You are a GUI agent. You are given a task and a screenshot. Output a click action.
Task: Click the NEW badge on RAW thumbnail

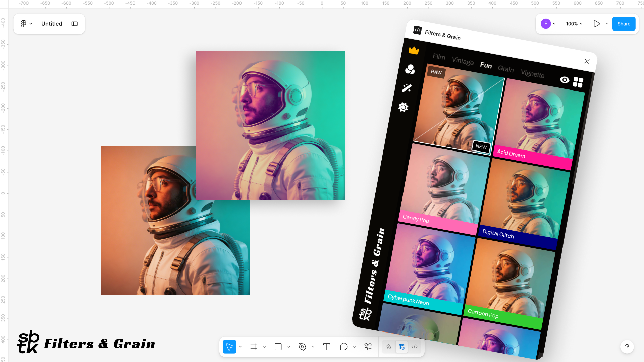click(481, 146)
